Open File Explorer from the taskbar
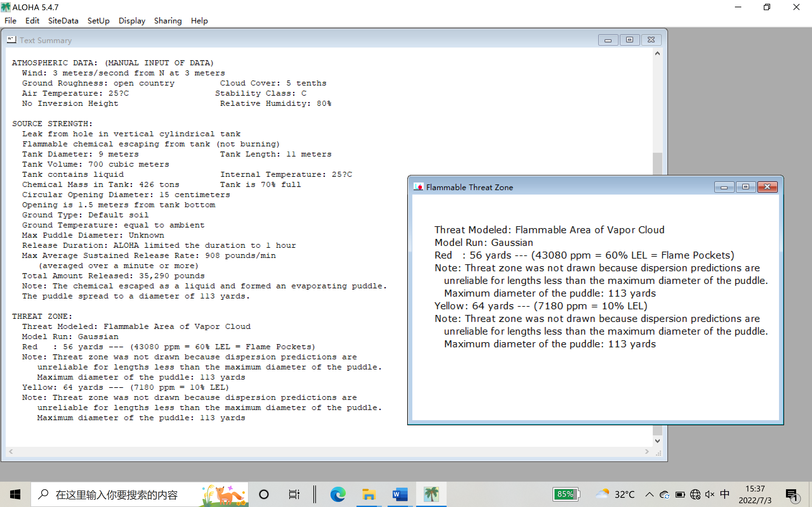The height and width of the screenshot is (507, 812). pyautogui.click(x=369, y=494)
